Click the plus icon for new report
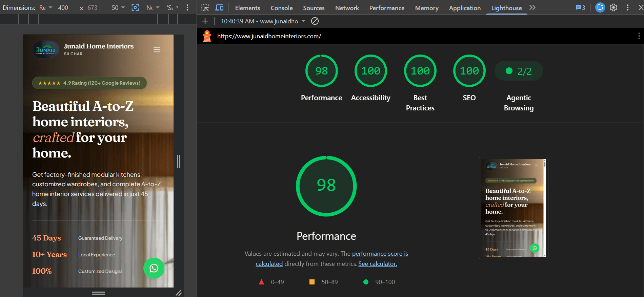Screen dimensions: 644x297 click(x=205, y=21)
